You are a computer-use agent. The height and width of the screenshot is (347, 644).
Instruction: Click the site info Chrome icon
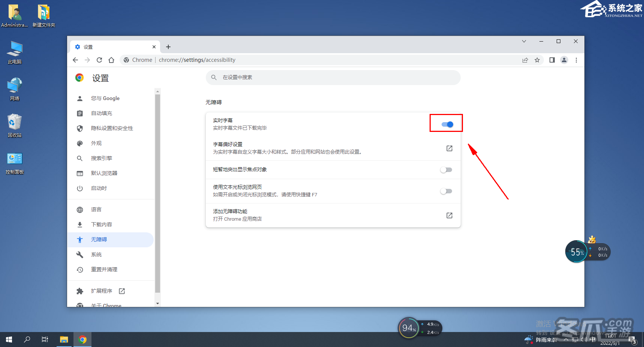[x=126, y=60]
